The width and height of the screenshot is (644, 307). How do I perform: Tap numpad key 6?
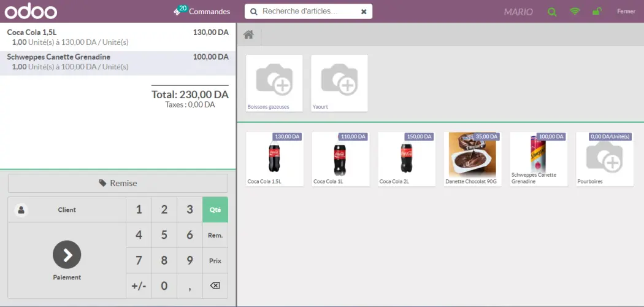pyautogui.click(x=190, y=235)
